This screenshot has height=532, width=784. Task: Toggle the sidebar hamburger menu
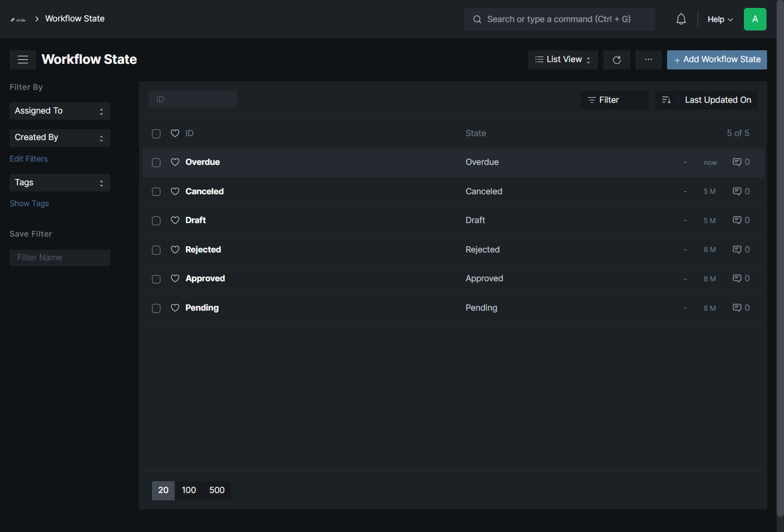tap(23, 59)
